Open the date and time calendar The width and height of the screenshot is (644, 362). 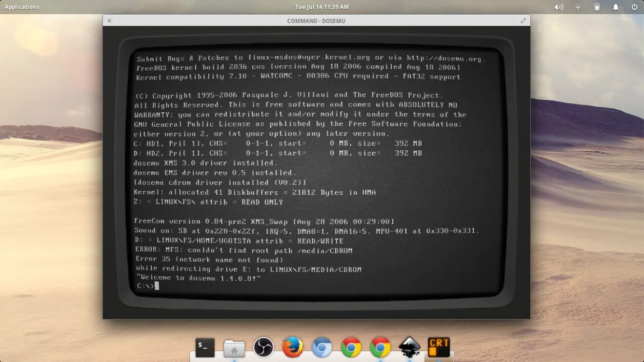point(322,7)
